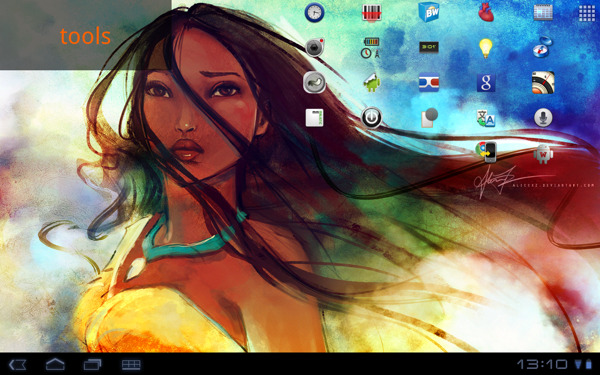Tap the black power button icon
The width and height of the screenshot is (600, 375).
pyautogui.click(x=372, y=117)
